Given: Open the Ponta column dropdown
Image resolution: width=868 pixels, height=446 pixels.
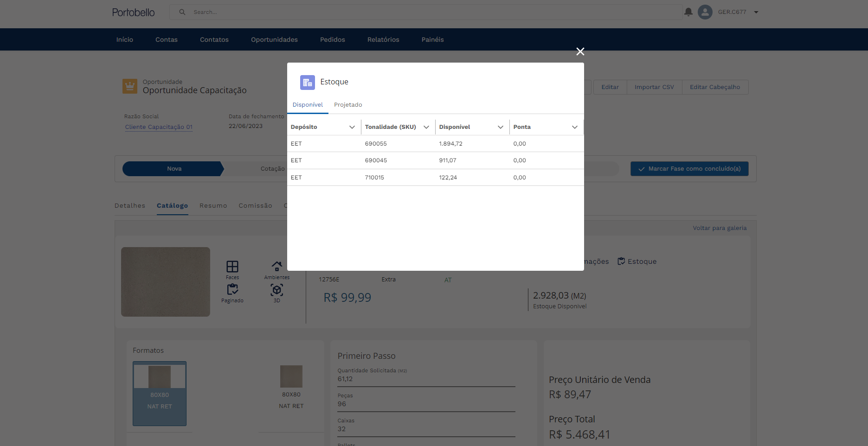Looking at the screenshot, I should coord(575,127).
